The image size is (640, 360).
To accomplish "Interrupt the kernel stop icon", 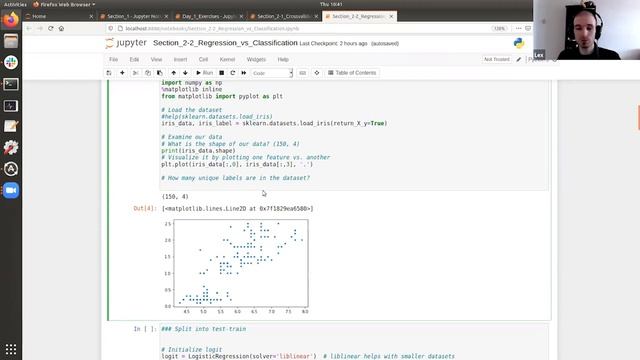I will (222, 73).
